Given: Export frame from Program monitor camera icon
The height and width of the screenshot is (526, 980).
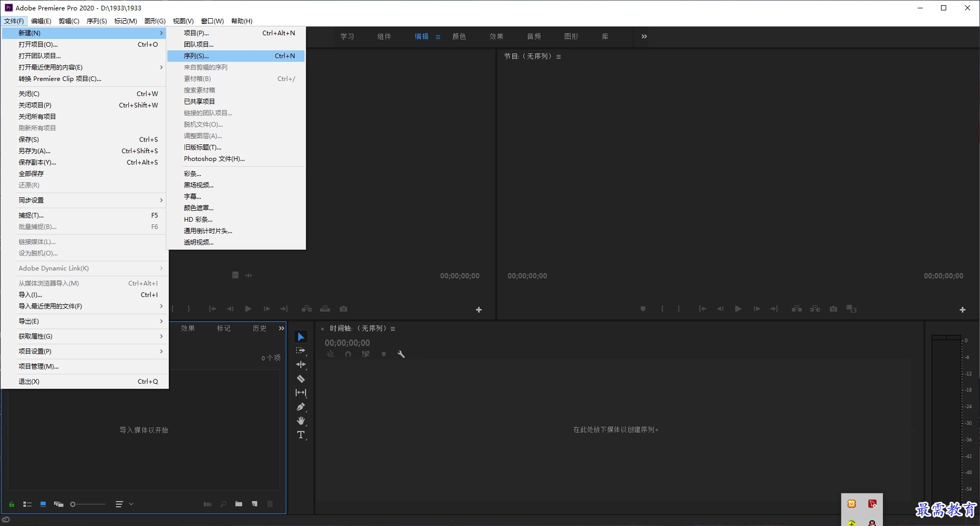Looking at the screenshot, I should (x=833, y=309).
